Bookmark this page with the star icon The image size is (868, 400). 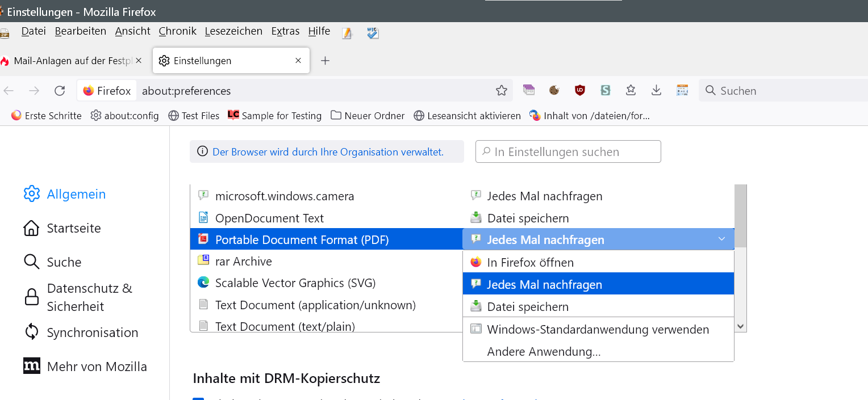point(501,91)
